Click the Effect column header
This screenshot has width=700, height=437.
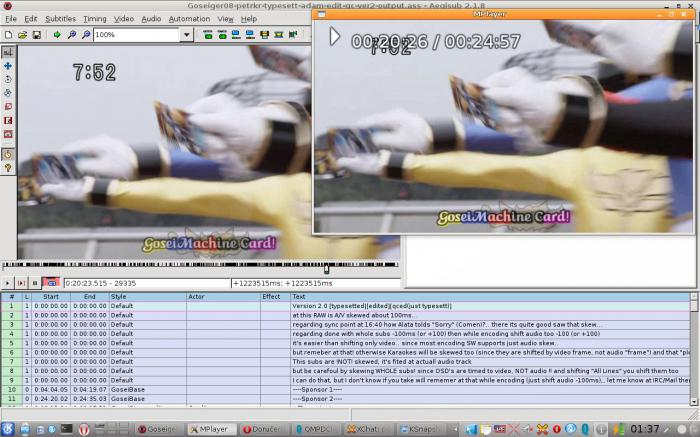(275, 296)
